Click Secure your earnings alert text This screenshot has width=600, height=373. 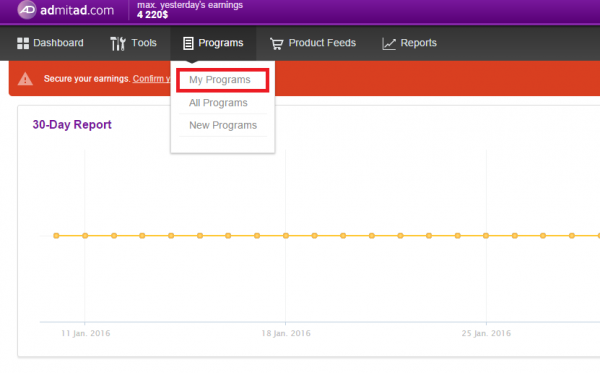point(87,79)
